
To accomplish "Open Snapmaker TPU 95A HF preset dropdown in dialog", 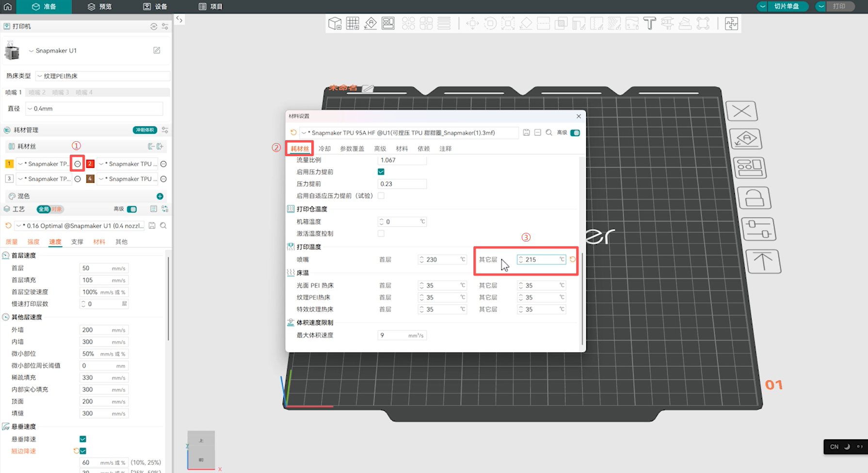I will 409,132.
